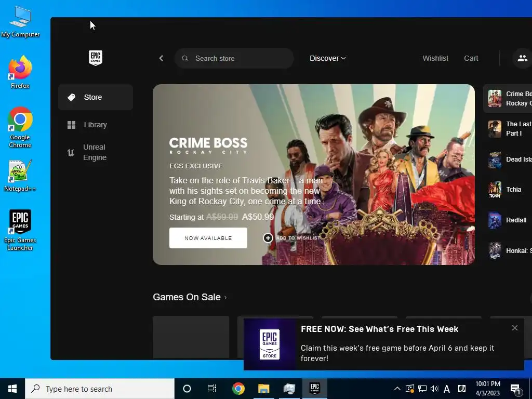Click the taskbar clock showing 10:01 PM
Image resolution: width=532 pixels, height=399 pixels.
pyautogui.click(x=487, y=389)
